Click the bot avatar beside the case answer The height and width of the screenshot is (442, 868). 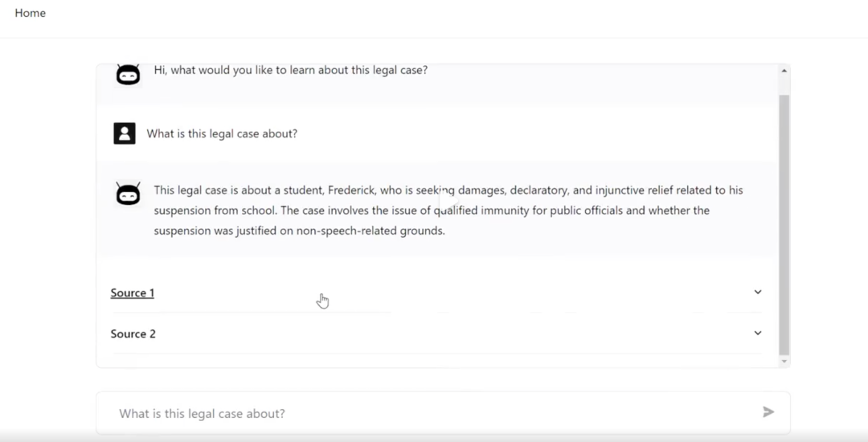(x=128, y=194)
